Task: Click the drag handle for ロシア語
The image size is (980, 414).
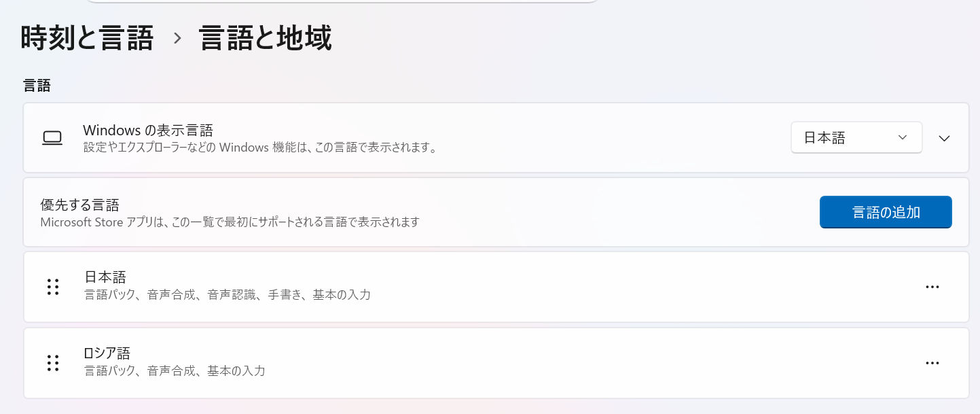Action: [53, 363]
